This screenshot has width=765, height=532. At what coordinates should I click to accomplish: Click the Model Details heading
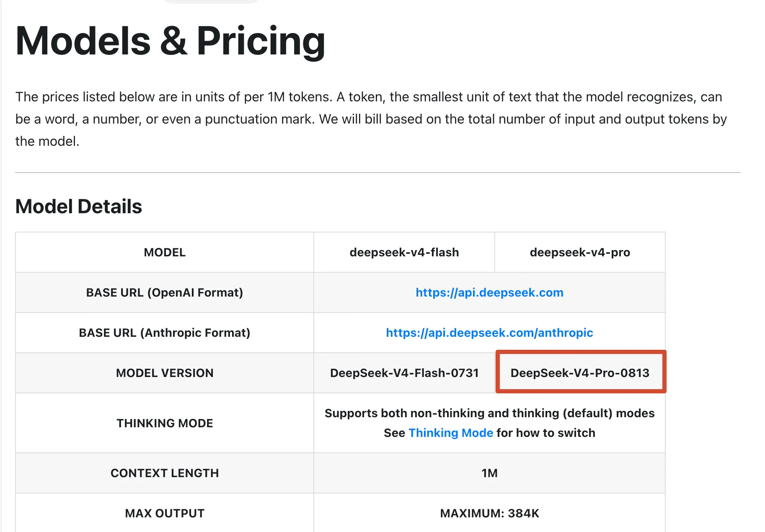pos(79,206)
